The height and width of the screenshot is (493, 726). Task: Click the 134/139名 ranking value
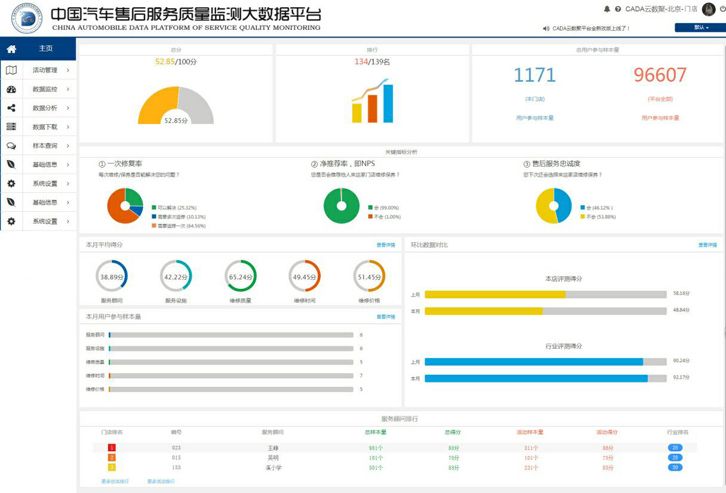(372, 62)
